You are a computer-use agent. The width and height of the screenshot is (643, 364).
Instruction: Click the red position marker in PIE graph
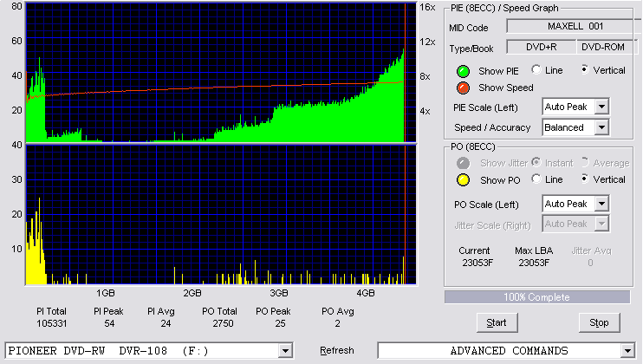click(406, 73)
